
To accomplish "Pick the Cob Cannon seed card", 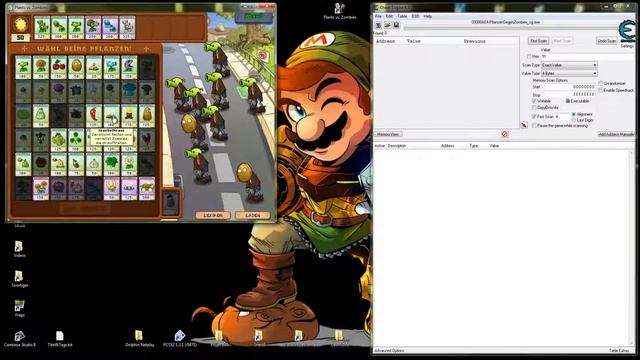I will pos(147,189).
